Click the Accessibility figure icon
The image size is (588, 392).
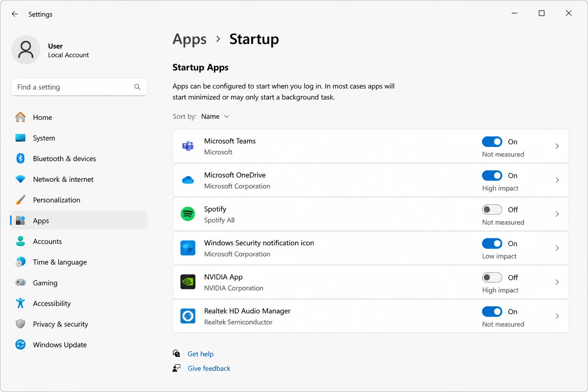point(20,303)
